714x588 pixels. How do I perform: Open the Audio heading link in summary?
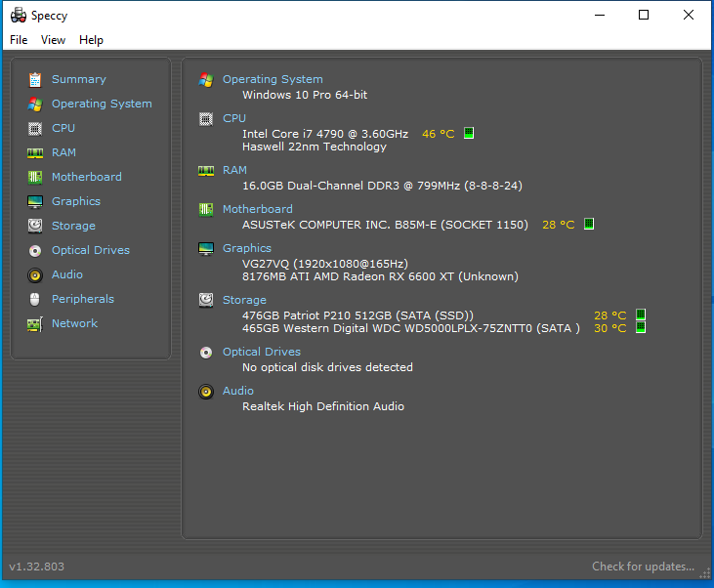point(237,391)
